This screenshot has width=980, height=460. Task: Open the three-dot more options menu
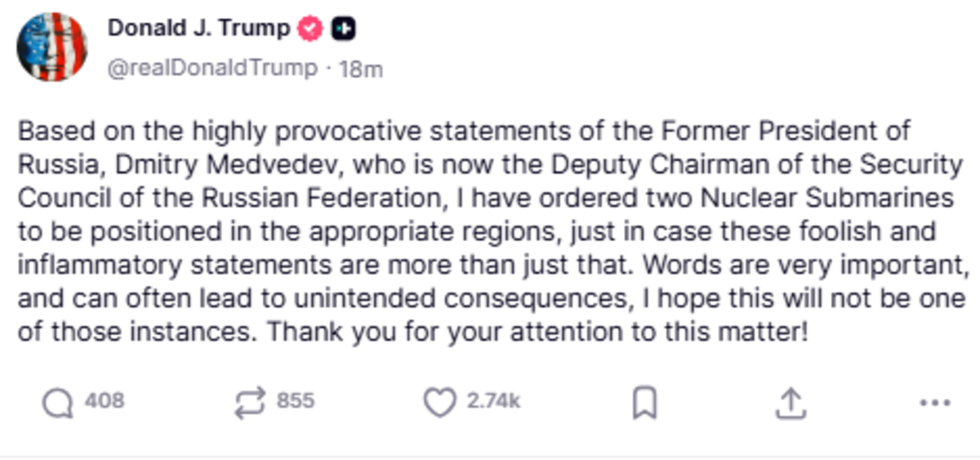(x=935, y=402)
